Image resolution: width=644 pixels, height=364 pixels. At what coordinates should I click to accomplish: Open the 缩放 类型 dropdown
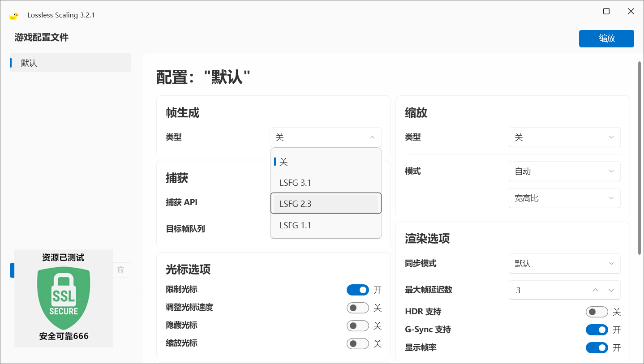click(x=565, y=137)
